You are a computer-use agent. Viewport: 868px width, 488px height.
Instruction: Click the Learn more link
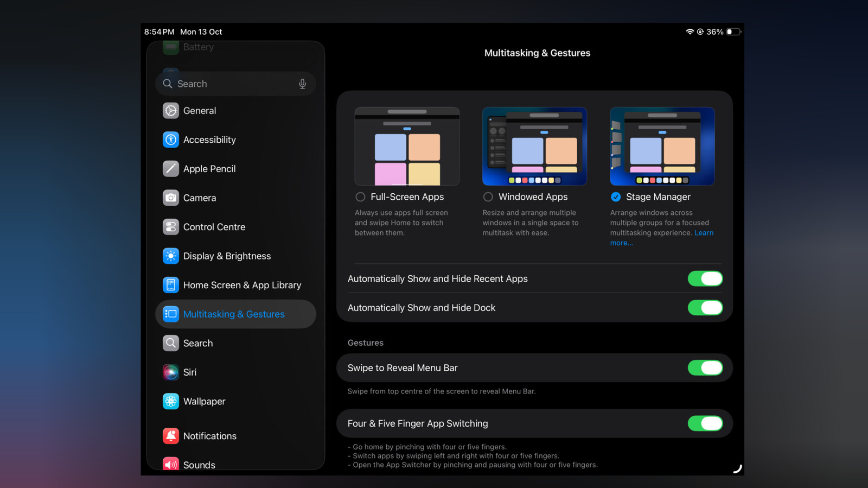click(x=704, y=233)
